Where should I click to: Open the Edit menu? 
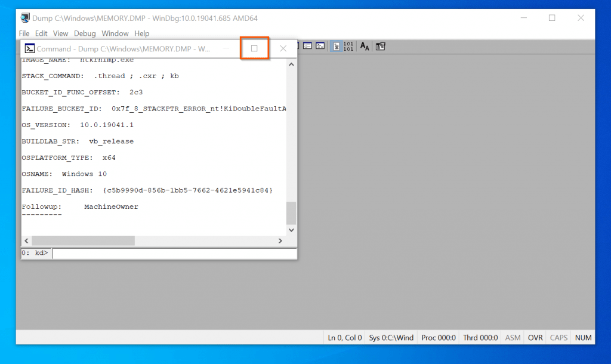click(41, 33)
